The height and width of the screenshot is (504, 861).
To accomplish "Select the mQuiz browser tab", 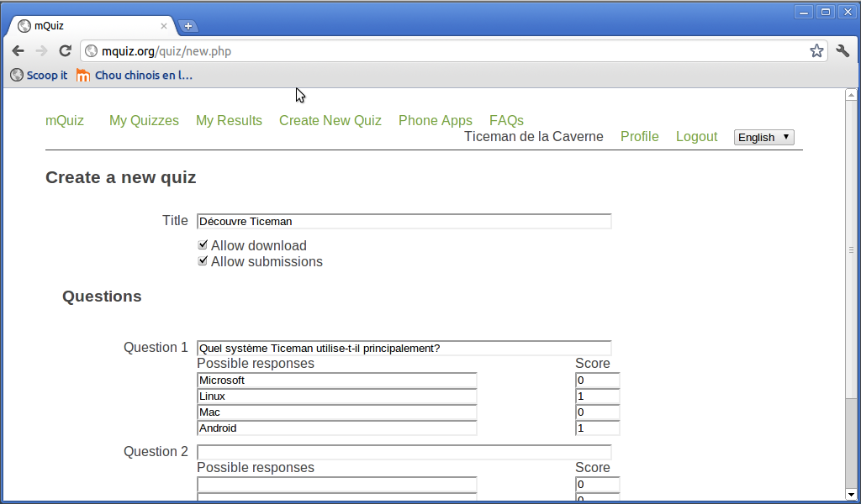I will [92, 26].
